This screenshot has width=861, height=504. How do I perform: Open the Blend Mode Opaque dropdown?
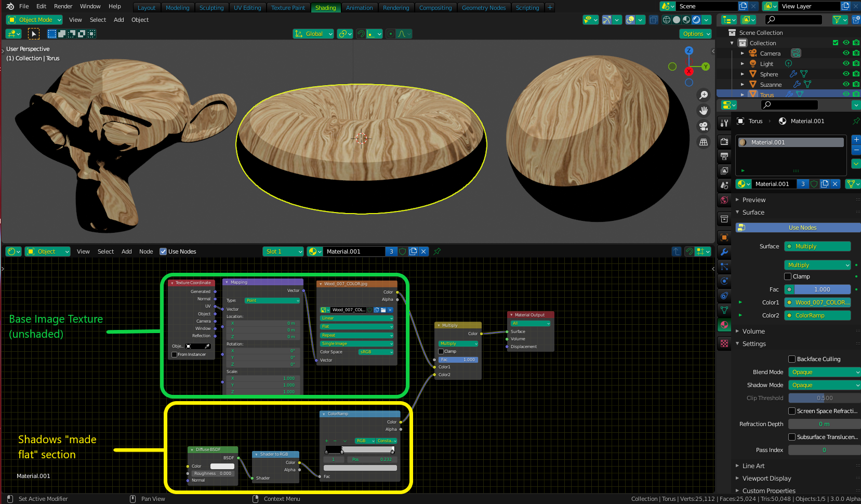pos(825,372)
